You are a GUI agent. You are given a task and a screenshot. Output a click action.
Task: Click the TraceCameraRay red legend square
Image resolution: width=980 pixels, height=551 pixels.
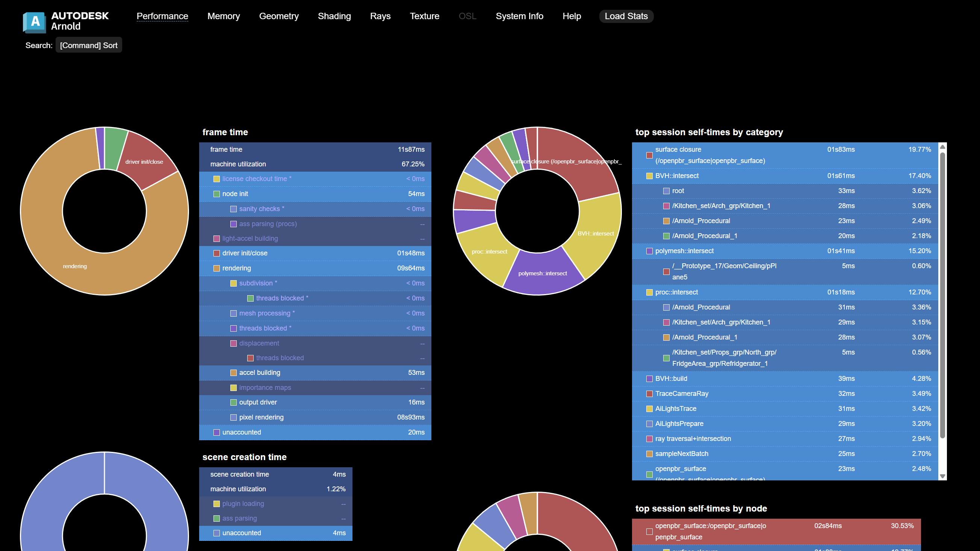(649, 394)
